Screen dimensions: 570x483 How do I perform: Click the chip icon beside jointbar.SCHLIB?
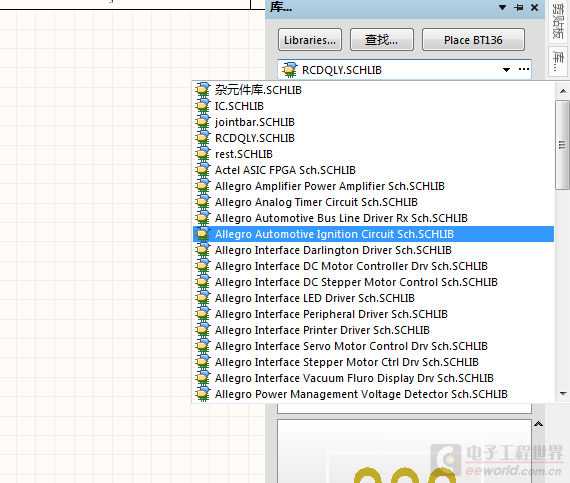pos(202,122)
